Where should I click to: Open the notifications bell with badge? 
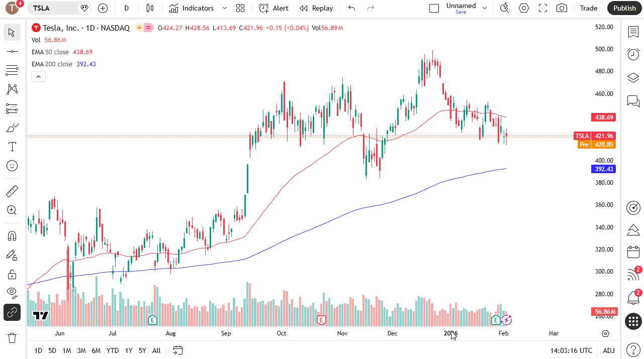point(633,298)
